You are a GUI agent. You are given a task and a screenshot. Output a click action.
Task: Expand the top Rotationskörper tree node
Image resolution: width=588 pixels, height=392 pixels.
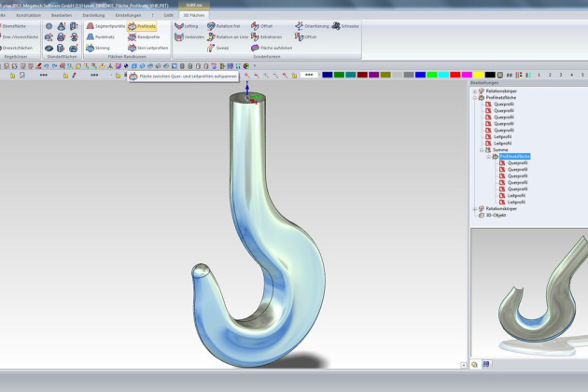coord(475,91)
